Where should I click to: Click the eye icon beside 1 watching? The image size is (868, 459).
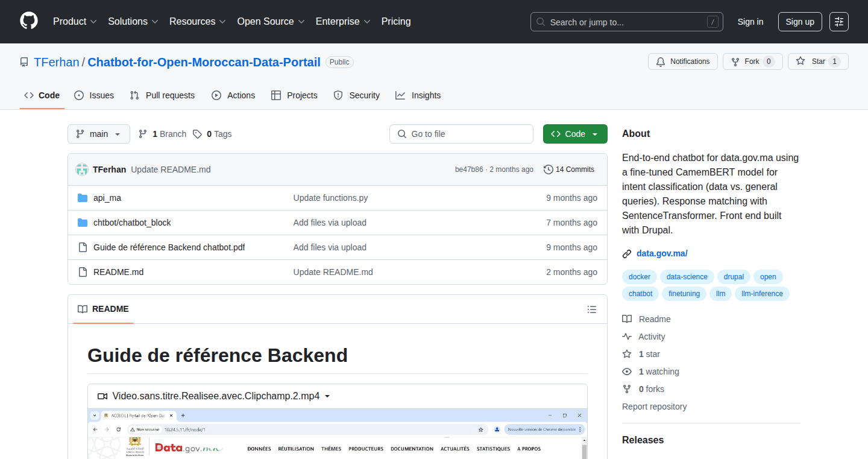pos(627,372)
